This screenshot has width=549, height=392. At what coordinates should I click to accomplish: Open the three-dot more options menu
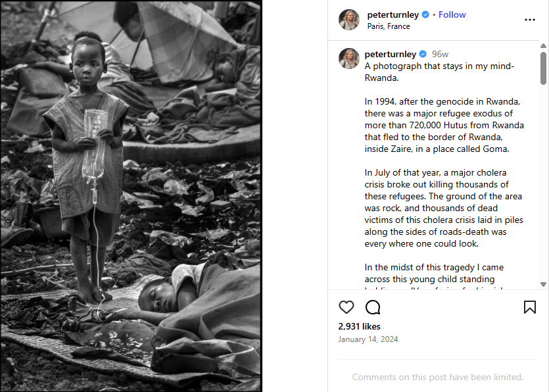click(529, 20)
